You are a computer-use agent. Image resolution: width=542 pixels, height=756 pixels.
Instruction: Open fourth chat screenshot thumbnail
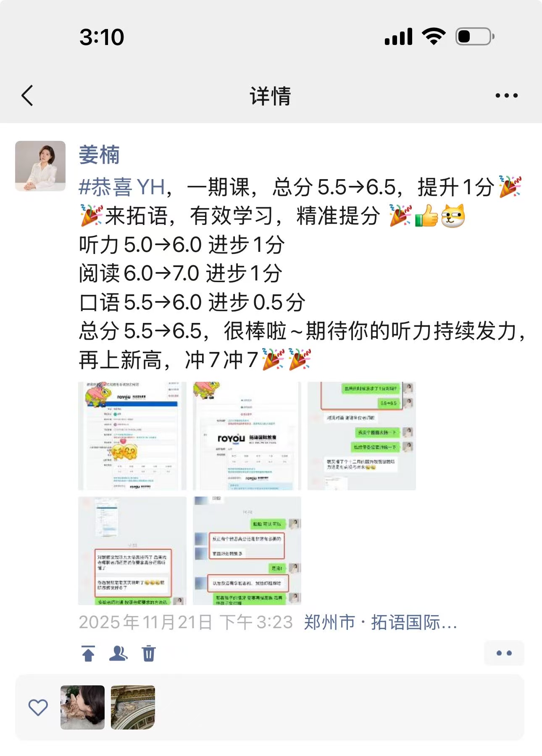click(132, 551)
